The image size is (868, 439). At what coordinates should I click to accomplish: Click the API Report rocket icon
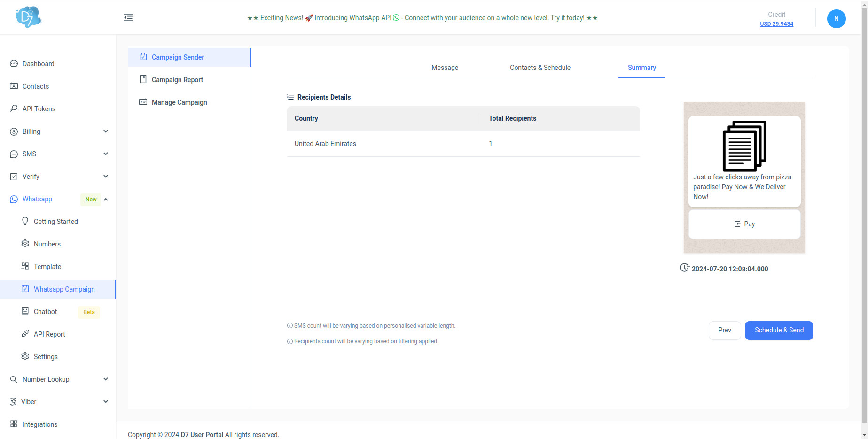tap(25, 334)
